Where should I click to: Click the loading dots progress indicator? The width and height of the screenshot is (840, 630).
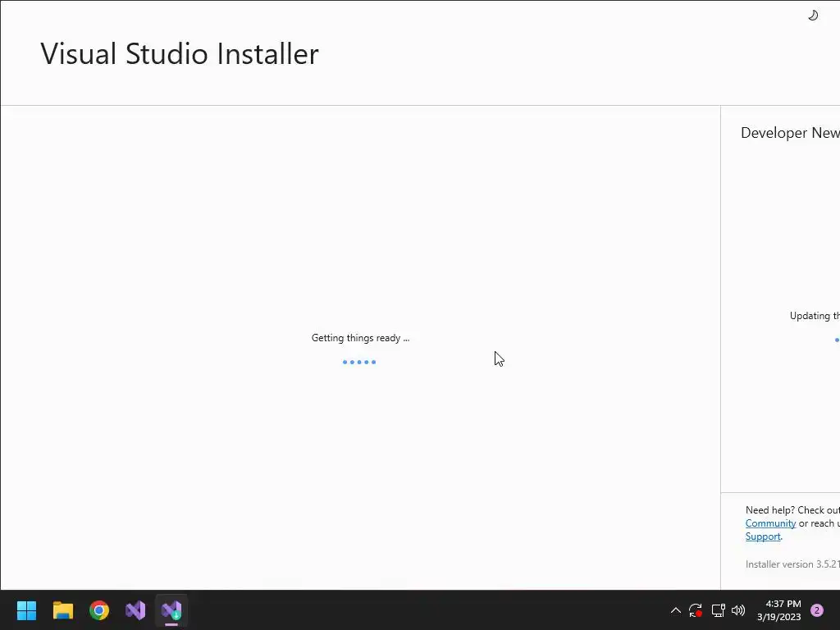(x=359, y=362)
